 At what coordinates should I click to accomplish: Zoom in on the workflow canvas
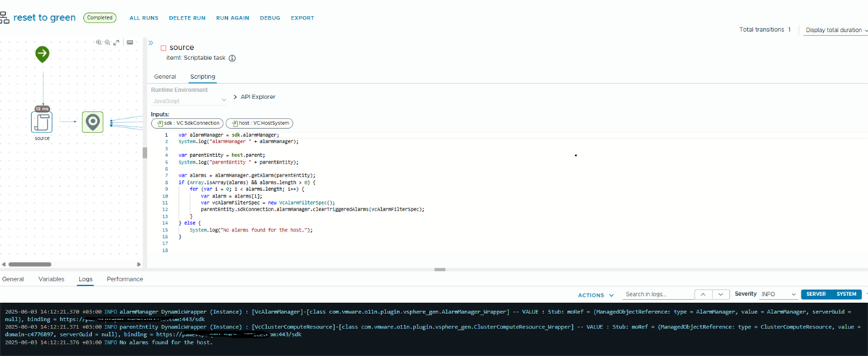(100, 43)
